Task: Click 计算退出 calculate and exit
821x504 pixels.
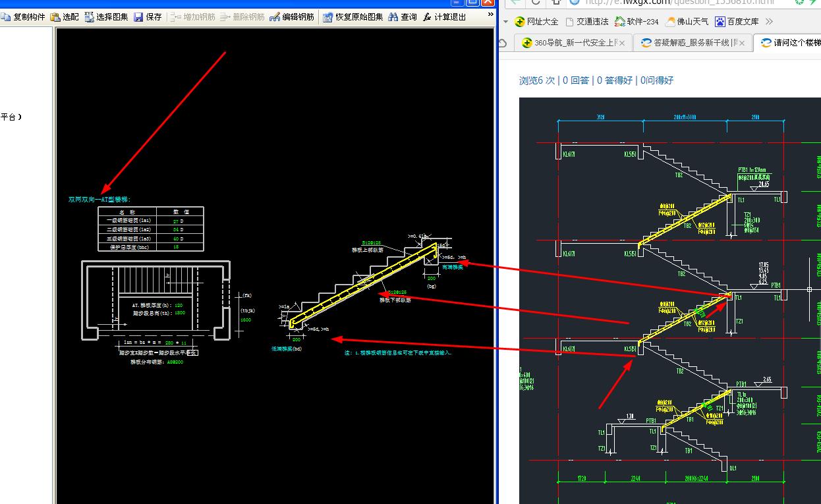Action: point(444,17)
